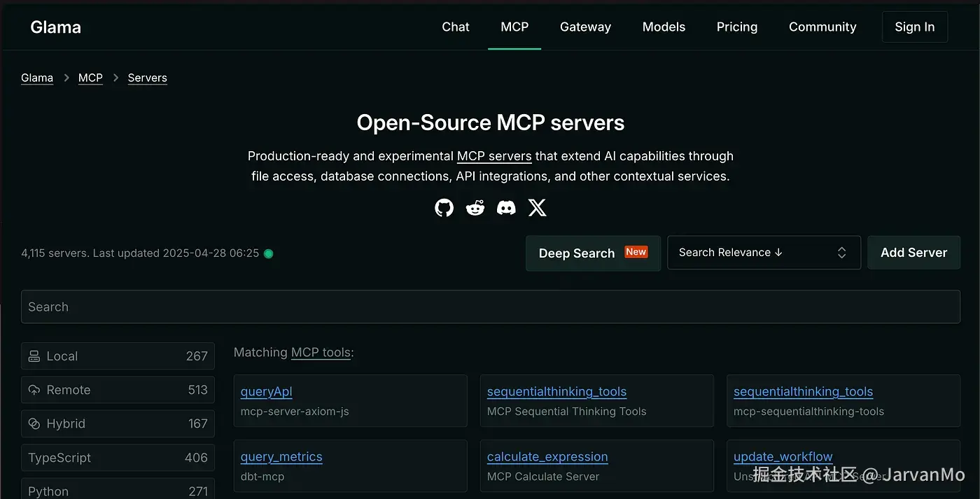Click the Search input field

(x=491, y=307)
